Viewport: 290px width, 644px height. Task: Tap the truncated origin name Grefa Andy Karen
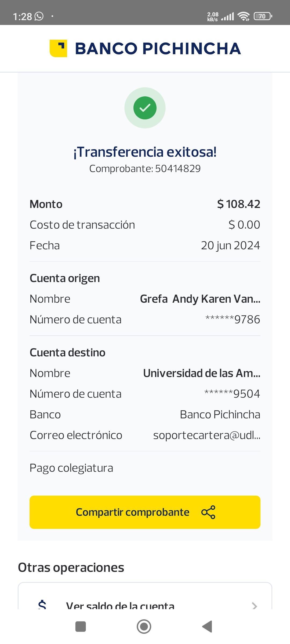point(200,299)
